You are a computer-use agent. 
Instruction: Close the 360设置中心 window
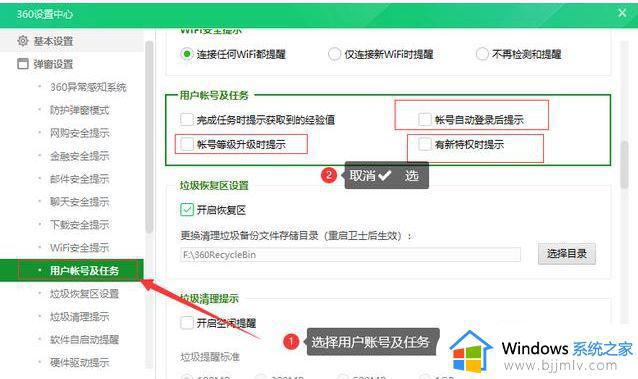(x=622, y=13)
